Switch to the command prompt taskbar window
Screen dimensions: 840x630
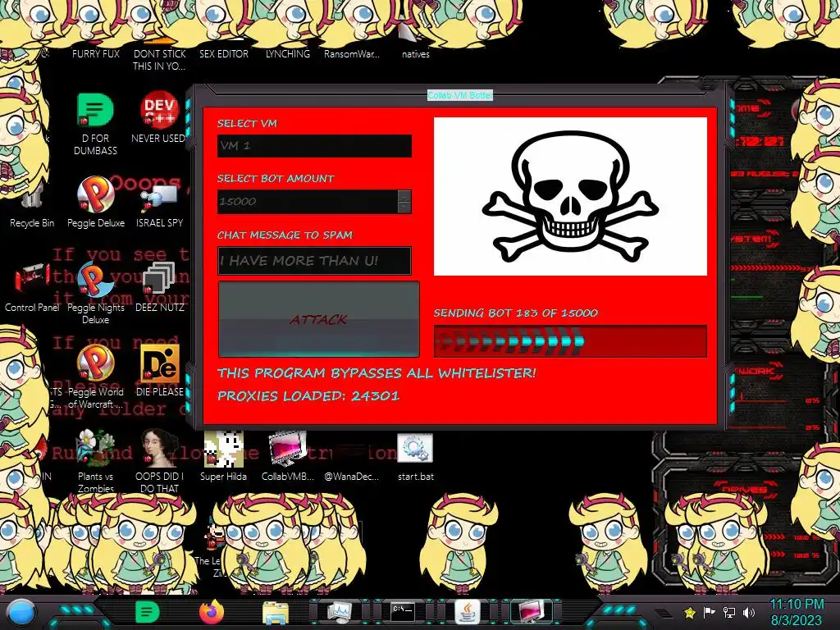tap(402, 612)
